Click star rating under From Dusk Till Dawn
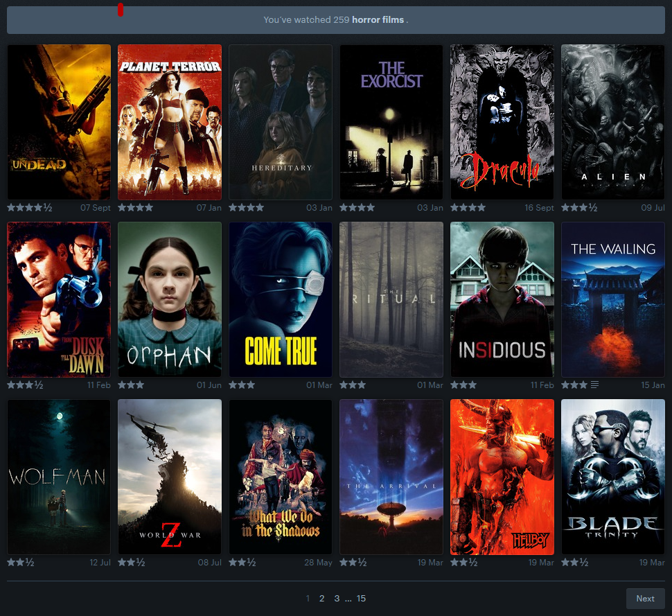This screenshot has height=616, width=672. click(25, 385)
